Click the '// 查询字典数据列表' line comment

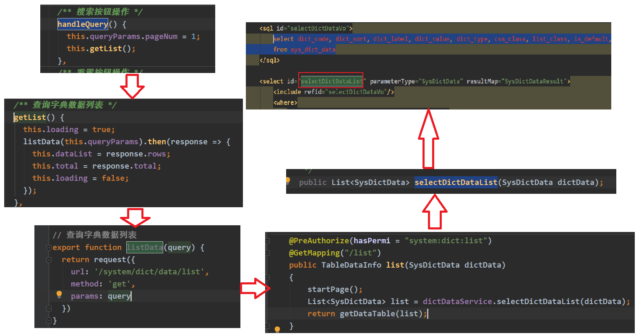pyautogui.click(x=94, y=235)
